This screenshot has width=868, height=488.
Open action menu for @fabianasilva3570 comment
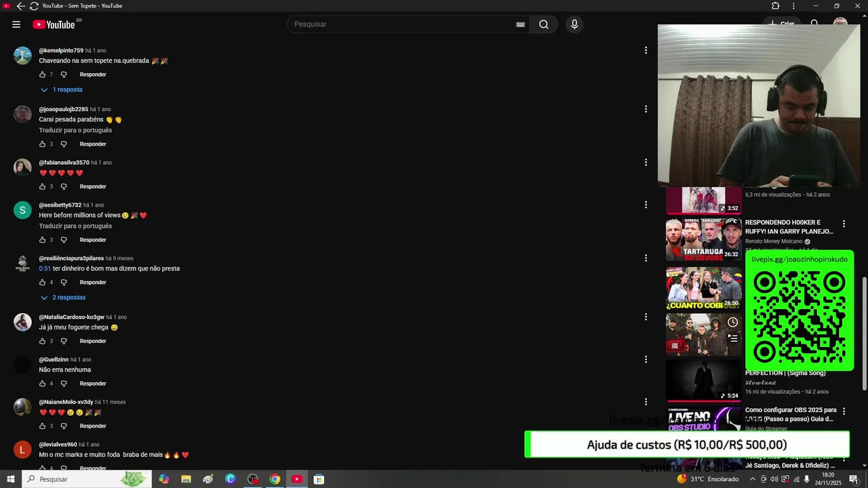coord(646,162)
